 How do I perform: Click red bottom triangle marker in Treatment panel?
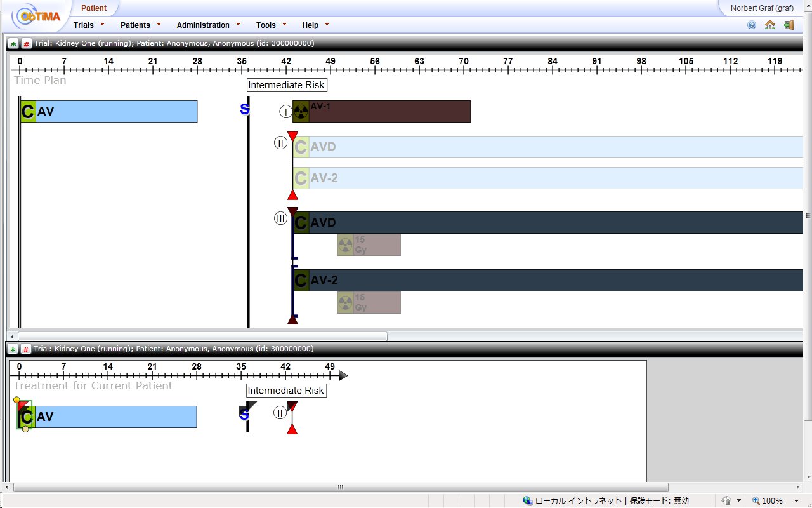(x=292, y=429)
